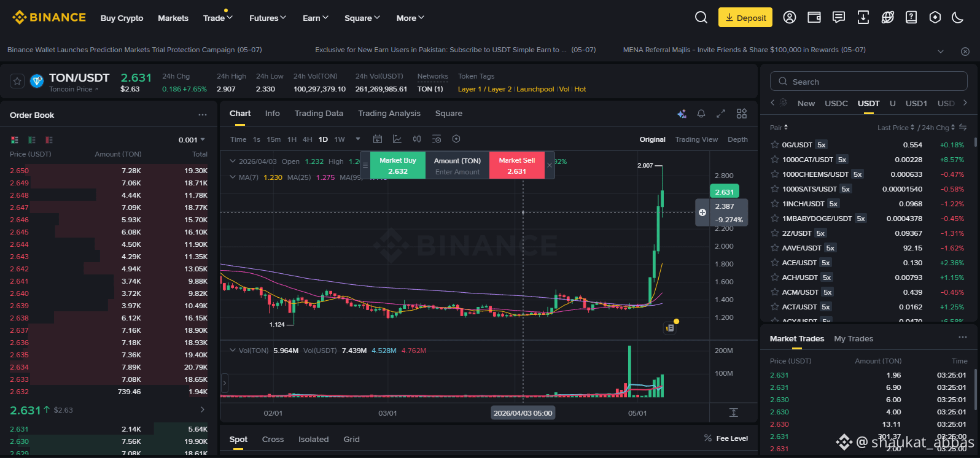The width and height of the screenshot is (980, 458).
Task: Open the hexagon settings icon in the header
Action: point(935,17)
